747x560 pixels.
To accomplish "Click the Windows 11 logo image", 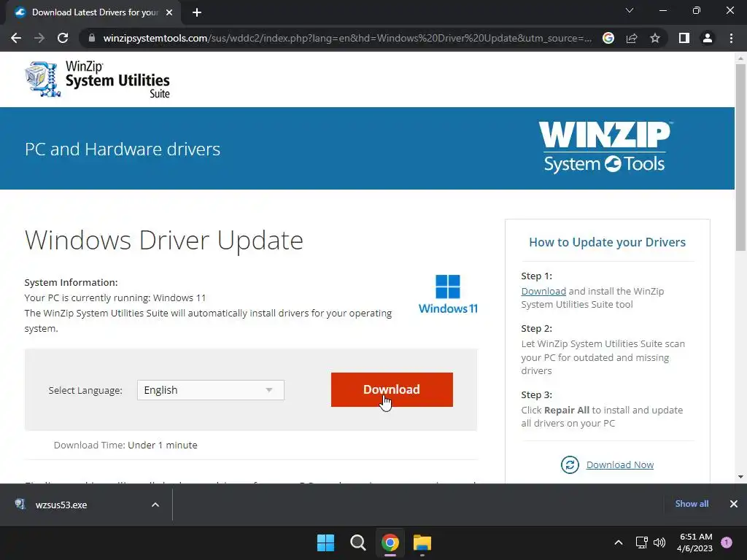I will tap(448, 295).
